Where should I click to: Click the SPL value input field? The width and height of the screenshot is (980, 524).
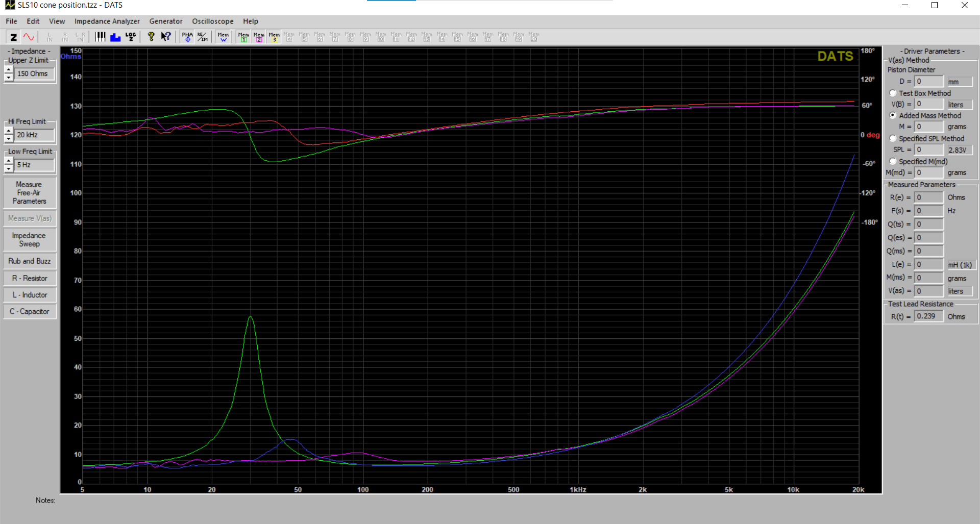click(x=928, y=149)
